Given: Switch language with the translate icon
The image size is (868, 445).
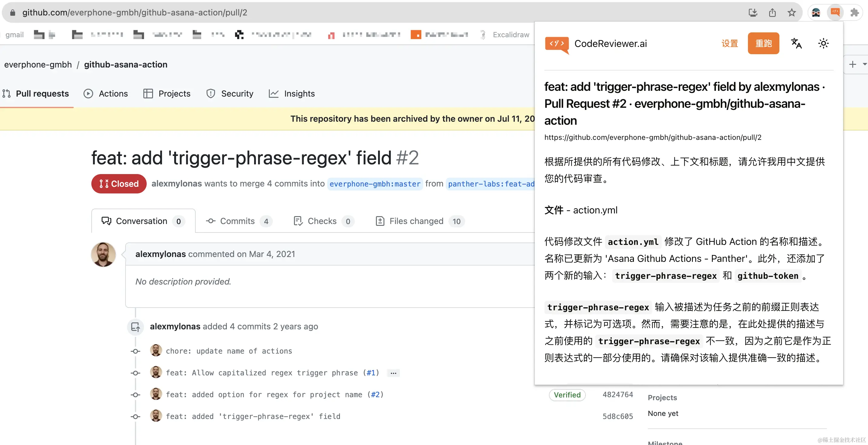Looking at the screenshot, I should 796,43.
